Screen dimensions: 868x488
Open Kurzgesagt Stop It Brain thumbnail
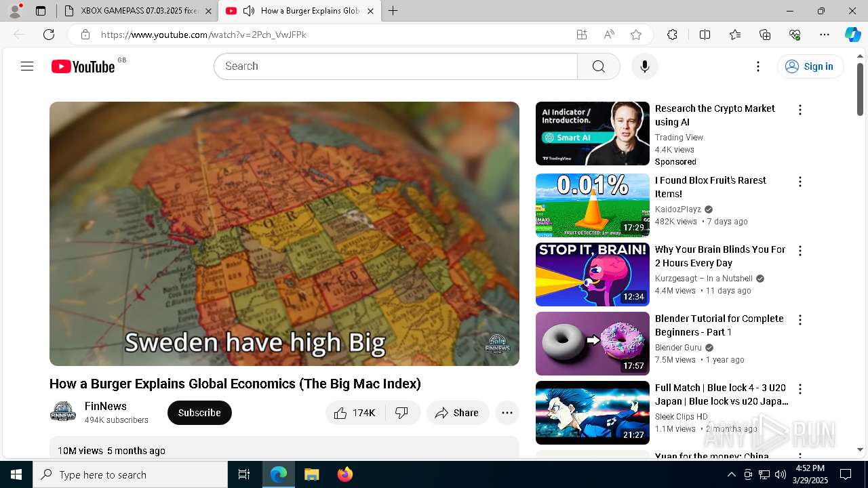pos(593,274)
